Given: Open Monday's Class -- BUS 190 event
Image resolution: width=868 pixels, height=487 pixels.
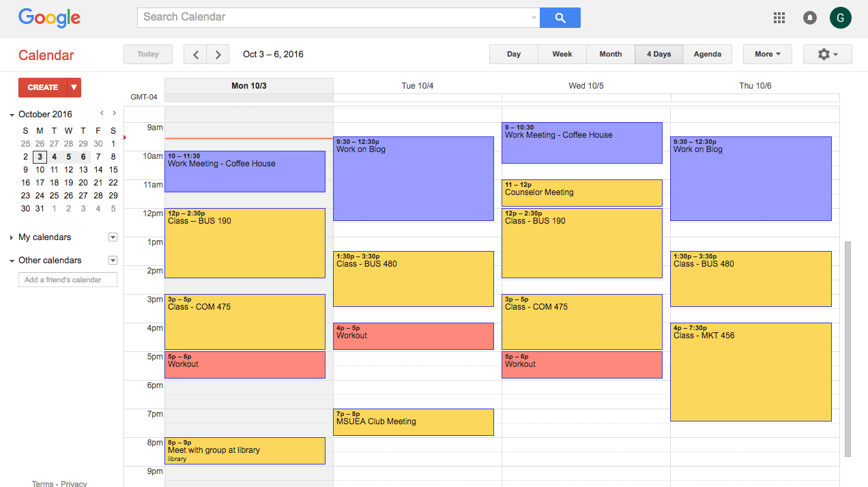Looking at the screenshot, I should click(245, 243).
